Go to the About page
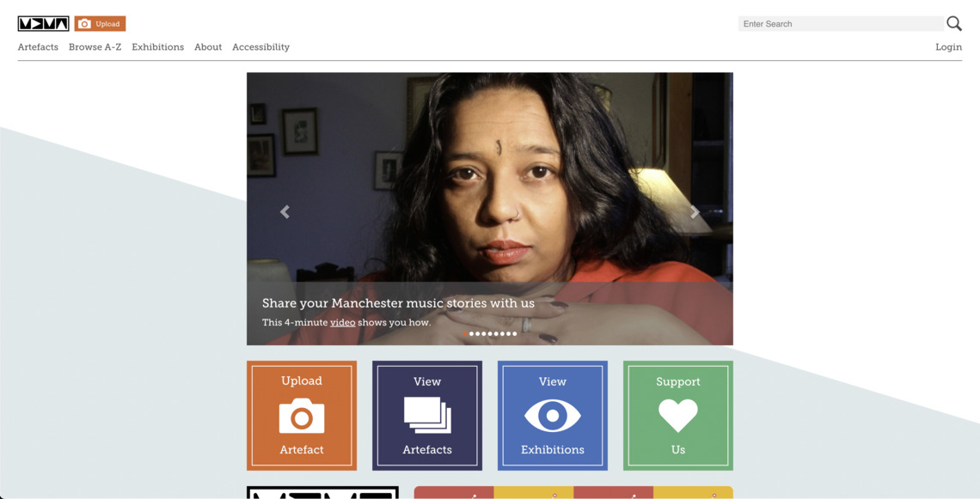The width and height of the screenshot is (980, 499). pos(208,47)
